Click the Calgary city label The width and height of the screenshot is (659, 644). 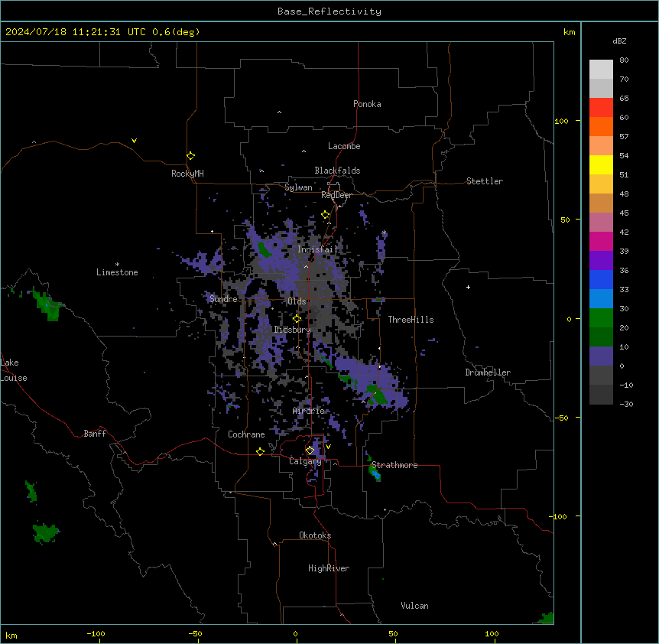click(x=305, y=461)
